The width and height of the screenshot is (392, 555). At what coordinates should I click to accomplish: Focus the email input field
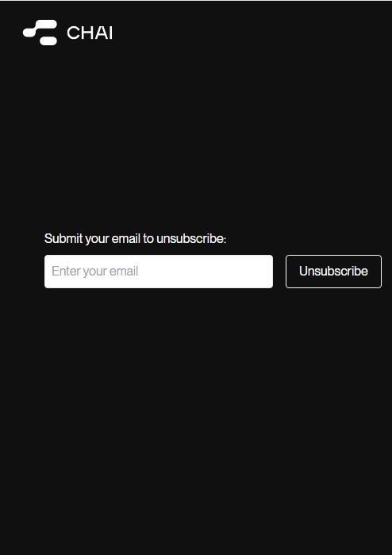pos(159,272)
